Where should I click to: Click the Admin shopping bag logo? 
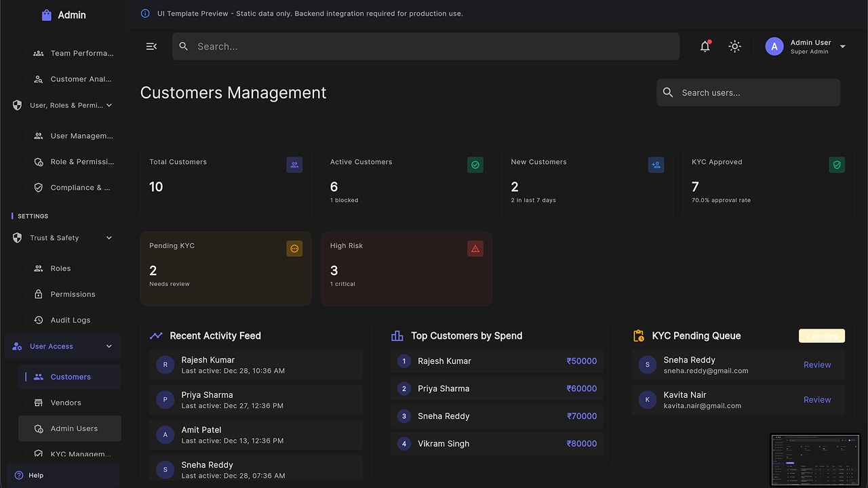pyautogui.click(x=46, y=15)
